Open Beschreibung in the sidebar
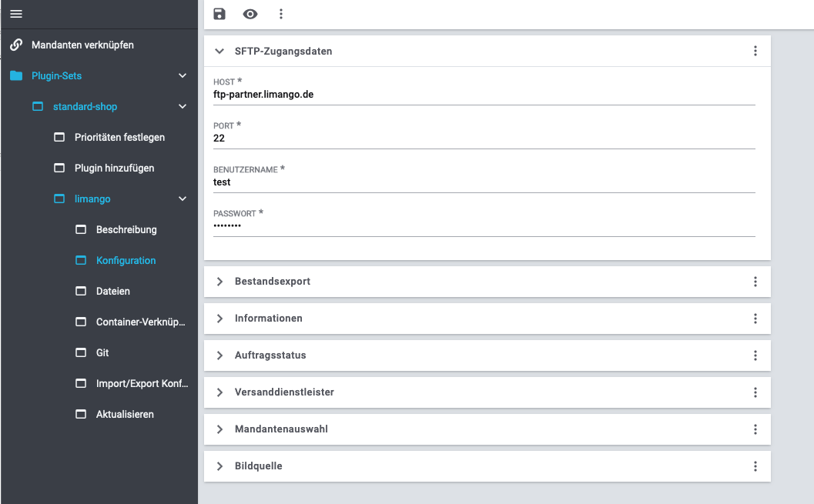This screenshot has height=504, width=814. (126, 229)
